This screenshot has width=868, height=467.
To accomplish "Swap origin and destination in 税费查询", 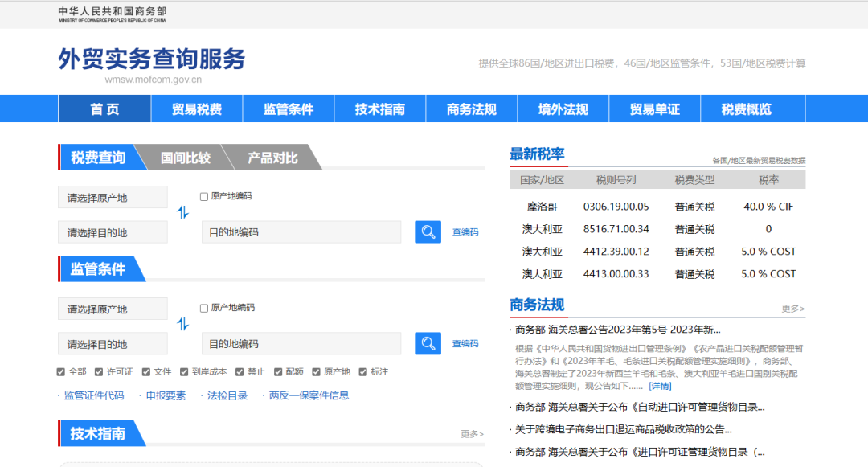I will [183, 213].
